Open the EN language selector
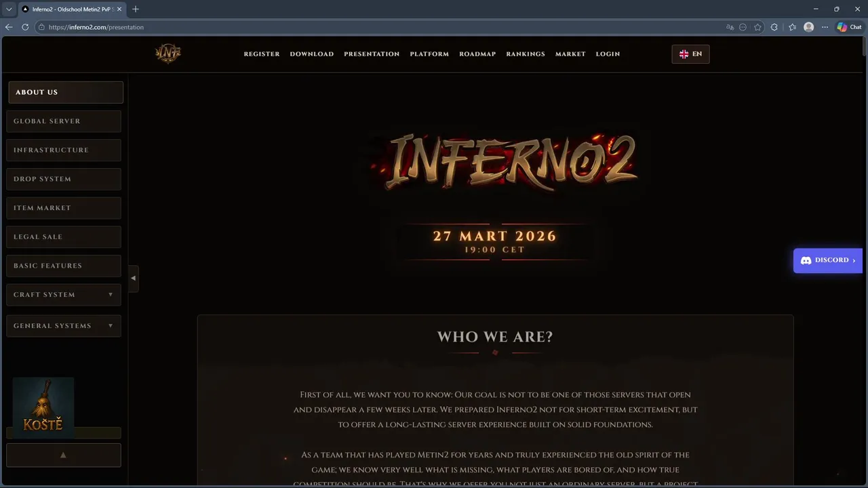The image size is (868, 488). pos(690,54)
